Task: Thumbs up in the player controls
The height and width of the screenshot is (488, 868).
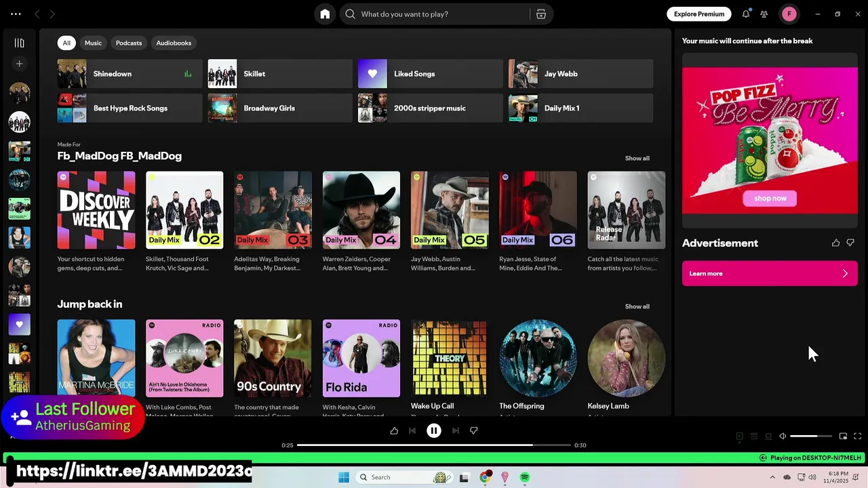Action: click(x=394, y=430)
